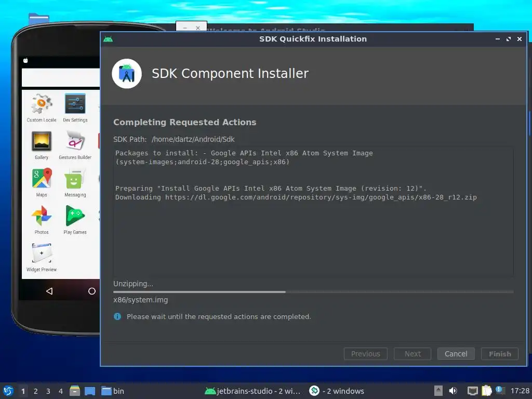Select the jetbrains-studio taskbar group
Screen dimensions: 532x399
pos(252,391)
